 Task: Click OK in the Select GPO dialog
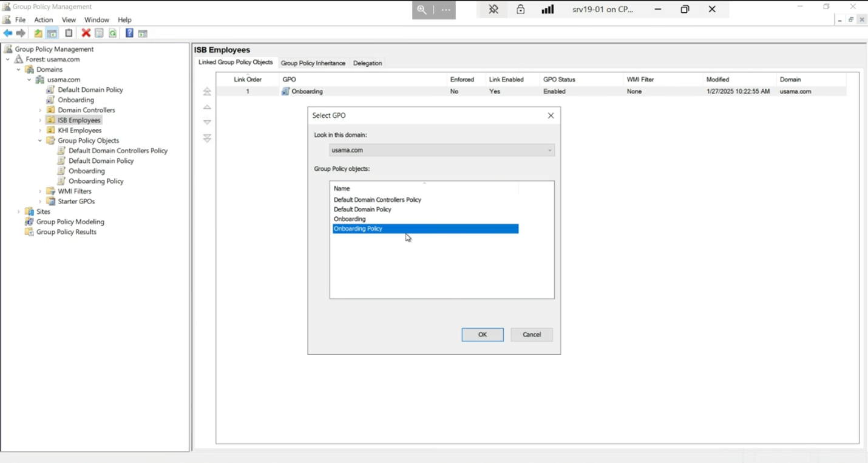[482, 334]
